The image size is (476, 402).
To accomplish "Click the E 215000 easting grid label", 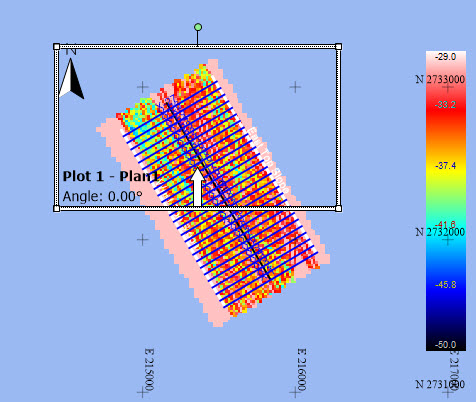I will click(x=149, y=370).
